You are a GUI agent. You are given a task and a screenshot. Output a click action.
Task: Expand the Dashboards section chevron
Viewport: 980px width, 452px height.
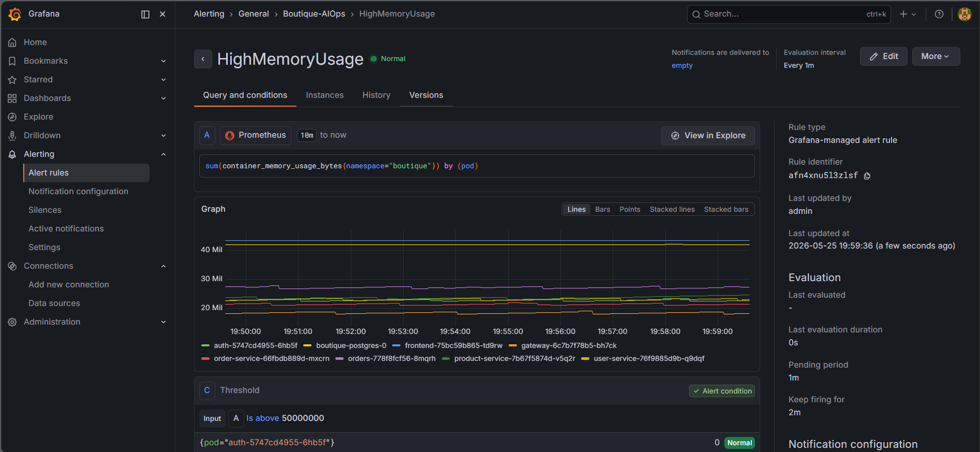164,98
